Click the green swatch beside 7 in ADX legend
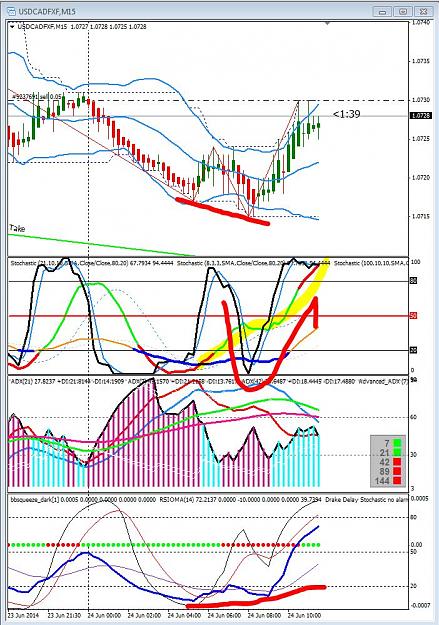 pos(397,442)
